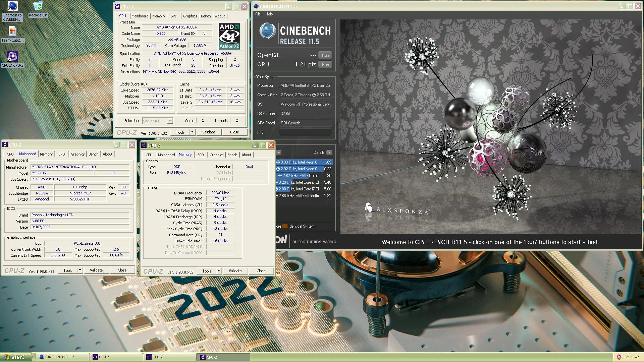Click the security shield tray icon
This screenshot has height=362, width=644.
click(x=619, y=357)
